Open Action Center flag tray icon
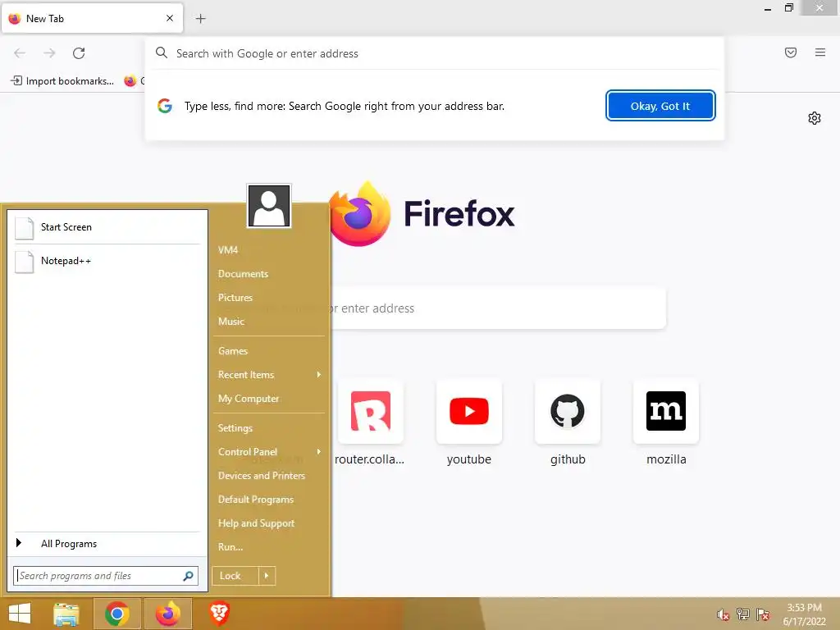 point(763,614)
